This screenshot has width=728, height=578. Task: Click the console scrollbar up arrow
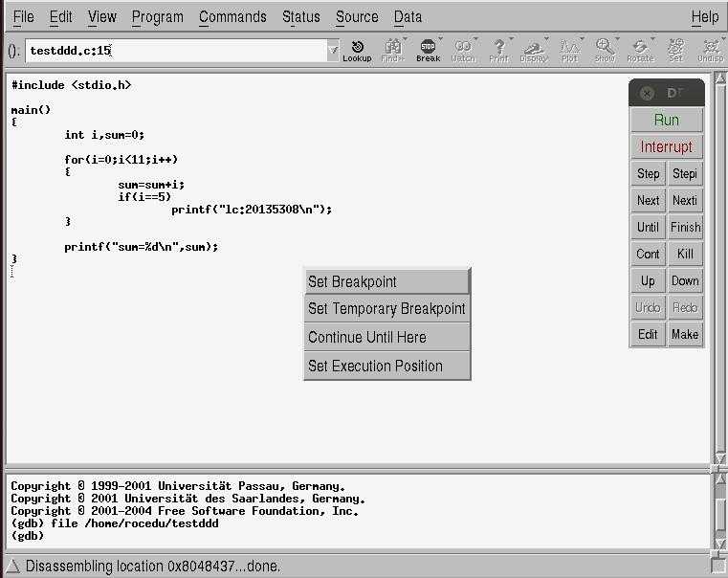click(720, 478)
